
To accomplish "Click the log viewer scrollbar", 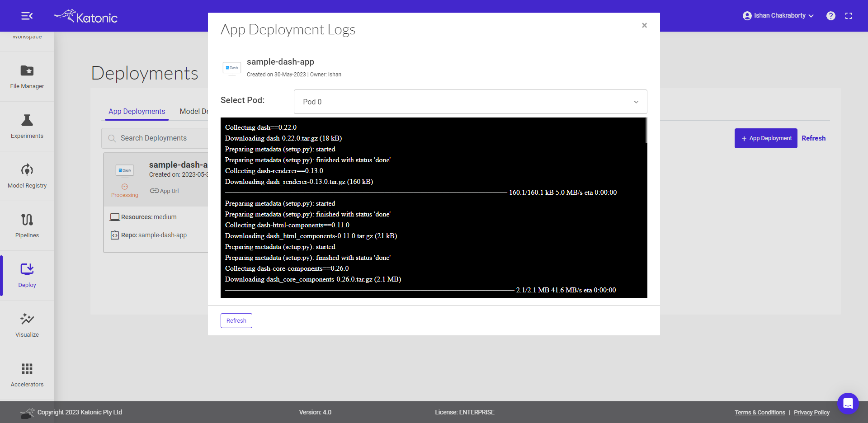I will [x=646, y=131].
